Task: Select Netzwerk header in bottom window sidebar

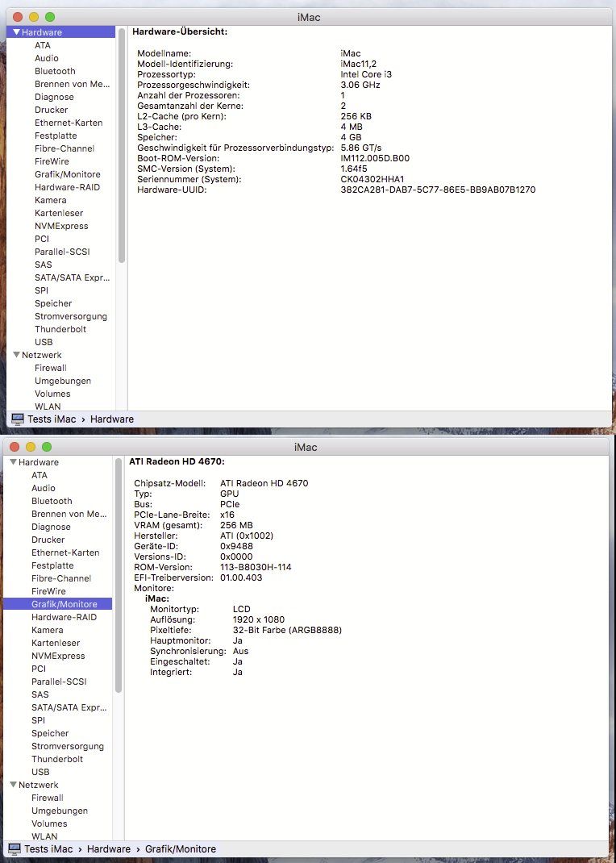Action: coord(39,785)
